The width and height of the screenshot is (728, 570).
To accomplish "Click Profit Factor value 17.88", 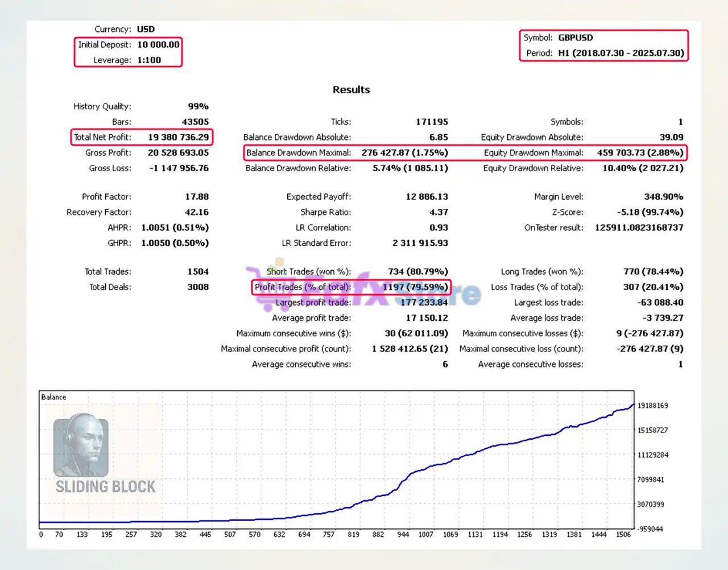I will click(197, 197).
